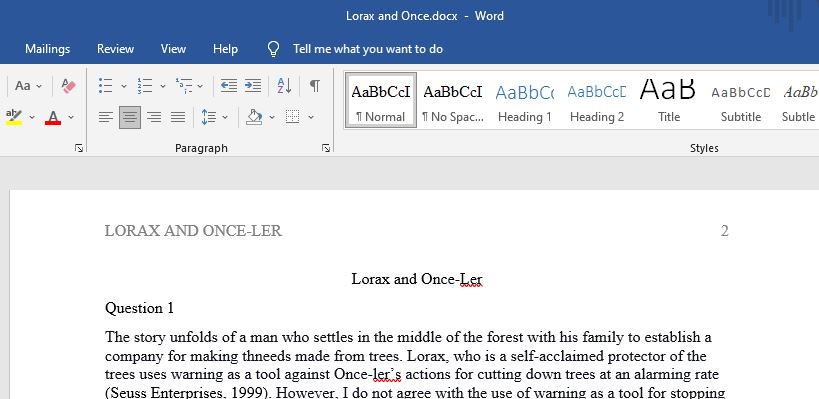Open font color dropdown arrow
The height and width of the screenshot is (399, 819).
(71, 118)
